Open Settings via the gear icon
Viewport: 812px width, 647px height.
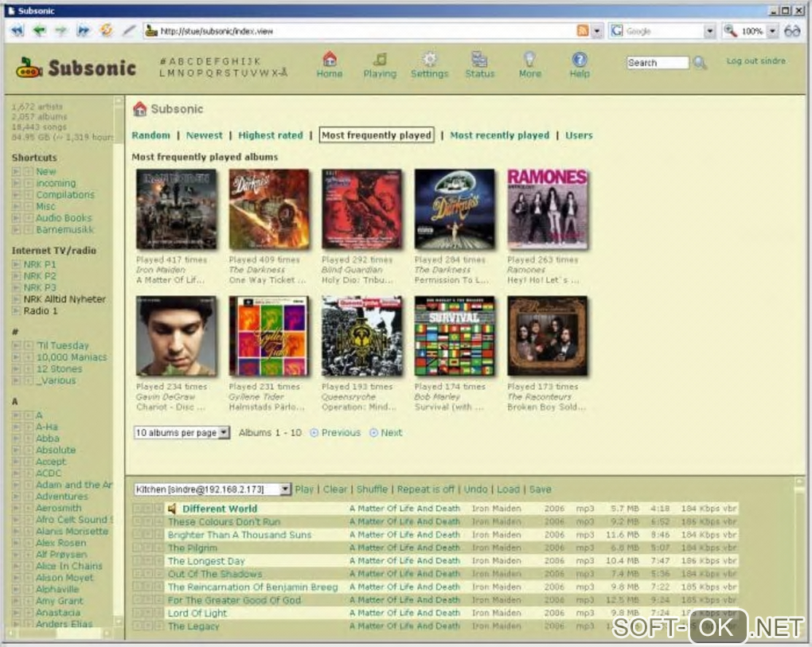pyautogui.click(x=429, y=58)
